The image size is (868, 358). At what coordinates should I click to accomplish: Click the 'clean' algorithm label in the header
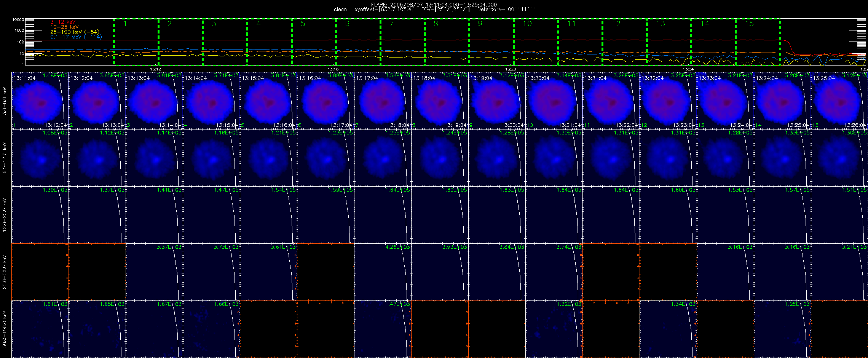pyautogui.click(x=340, y=10)
